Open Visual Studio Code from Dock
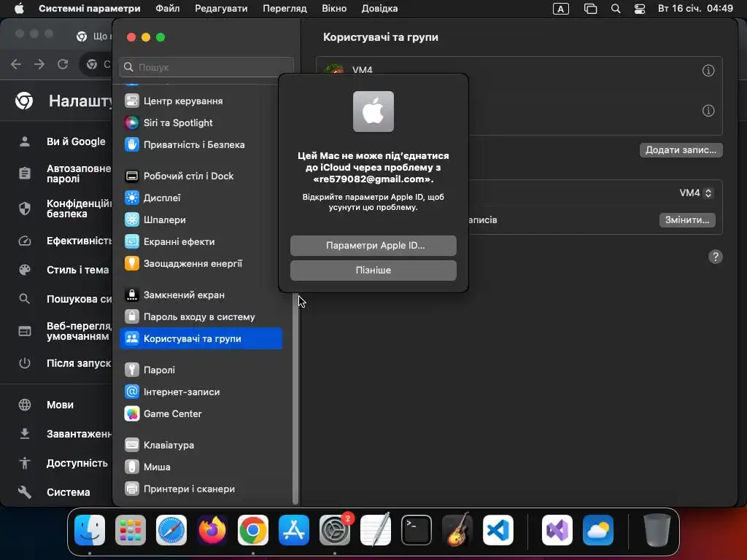Screen dimensions: 747x560 coord(498,530)
